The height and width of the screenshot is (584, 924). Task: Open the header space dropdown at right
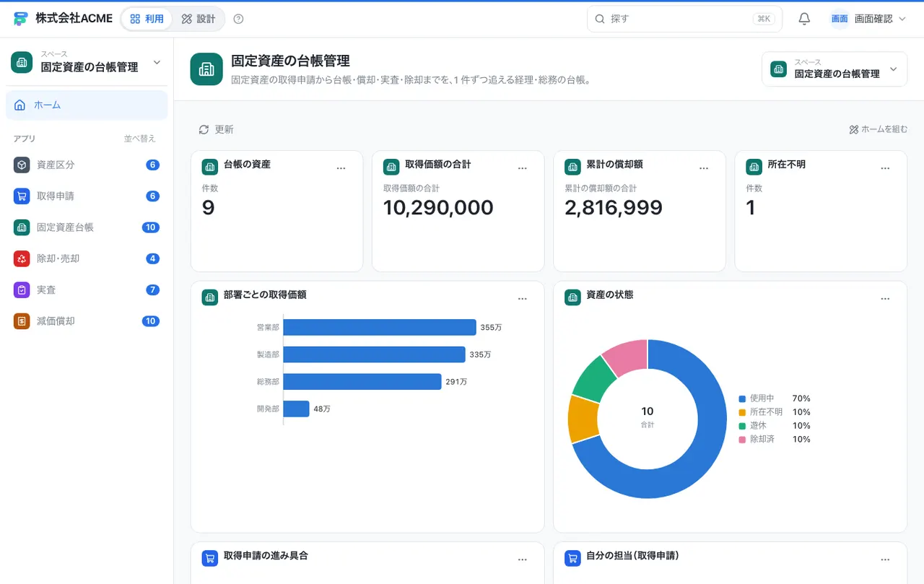(834, 69)
